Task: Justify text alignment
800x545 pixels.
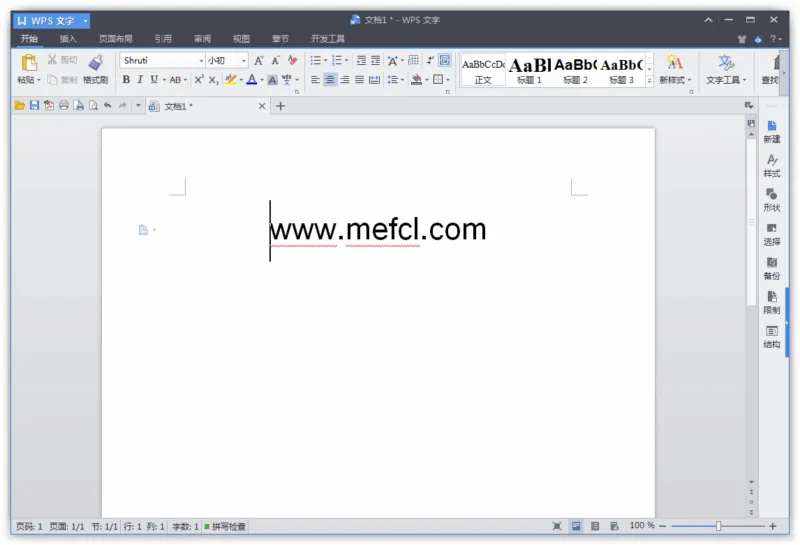Action: tap(359, 80)
